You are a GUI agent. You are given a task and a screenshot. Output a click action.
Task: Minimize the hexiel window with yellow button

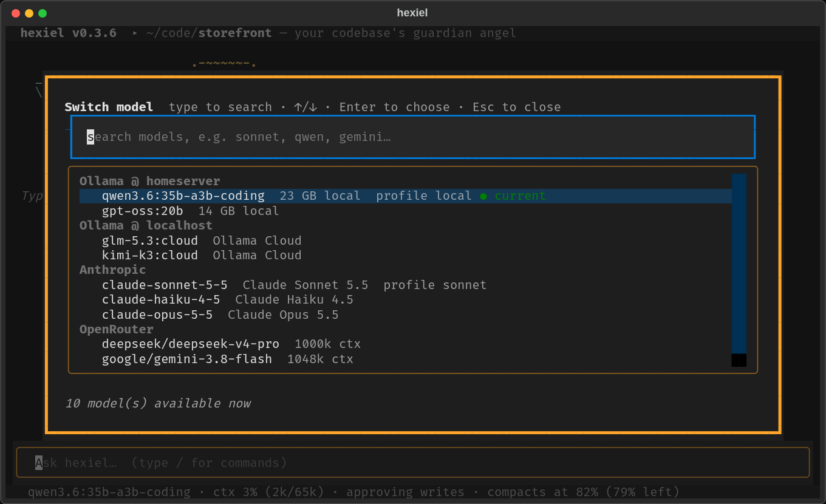(29, 13)
